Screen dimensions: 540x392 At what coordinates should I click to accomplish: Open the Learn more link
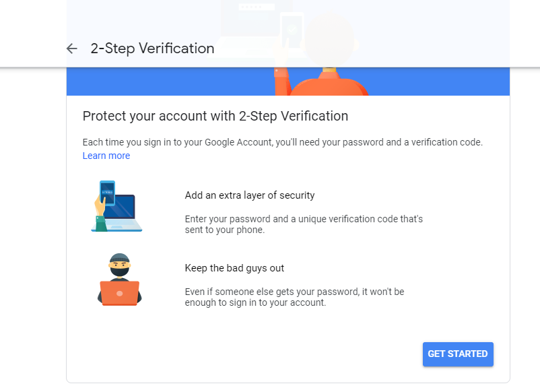(x=106, y=156)
